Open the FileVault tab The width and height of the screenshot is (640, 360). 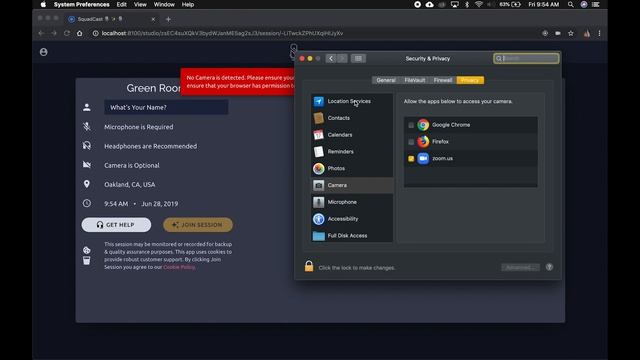pos(415,80)
